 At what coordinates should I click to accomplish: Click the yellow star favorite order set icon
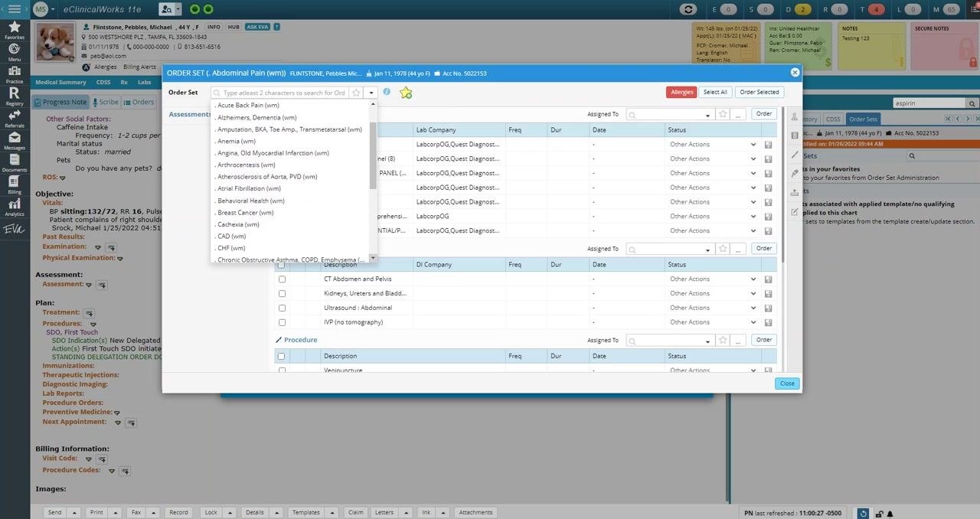(406, 93)
